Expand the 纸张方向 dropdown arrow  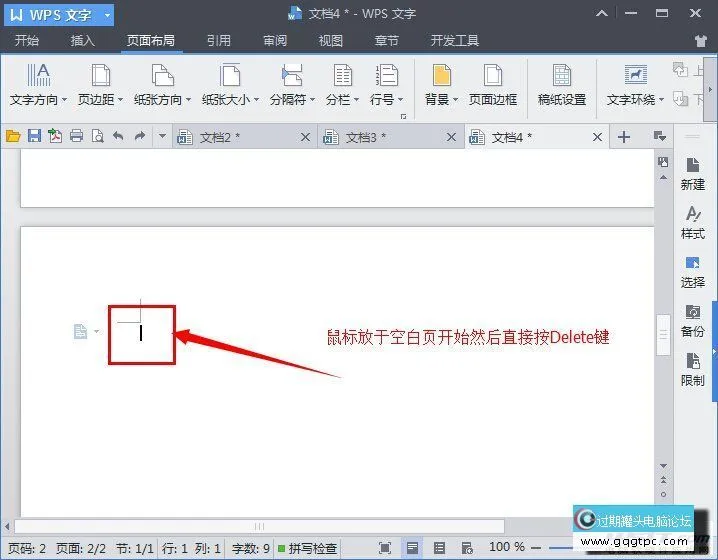pyautogui.click(x=188, y=99)
